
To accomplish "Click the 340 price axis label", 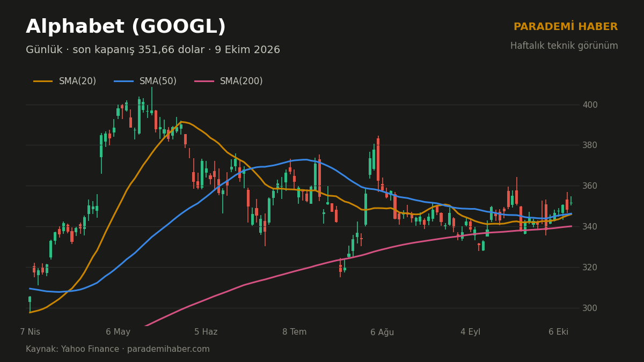I will point(590,227).
